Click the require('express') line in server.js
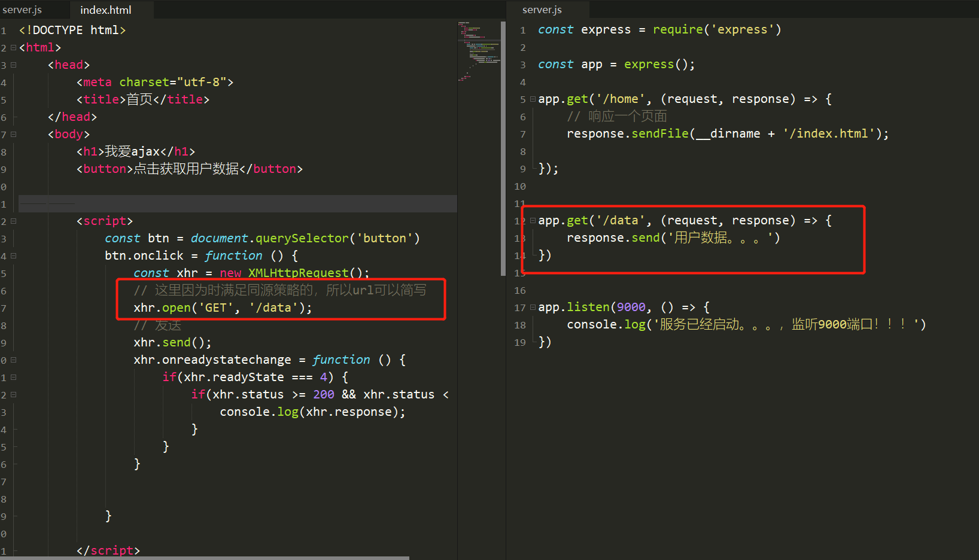The image size is (979, 560). point(659,29)
